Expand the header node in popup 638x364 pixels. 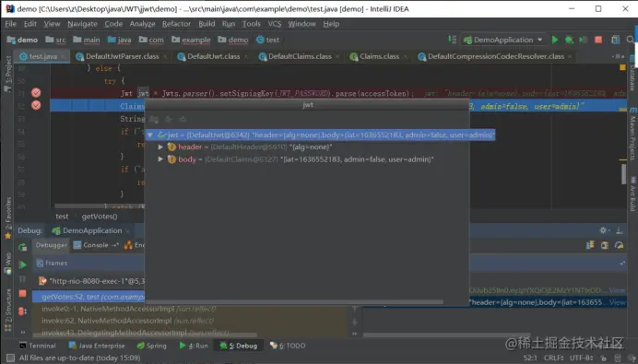coord(160,147)
